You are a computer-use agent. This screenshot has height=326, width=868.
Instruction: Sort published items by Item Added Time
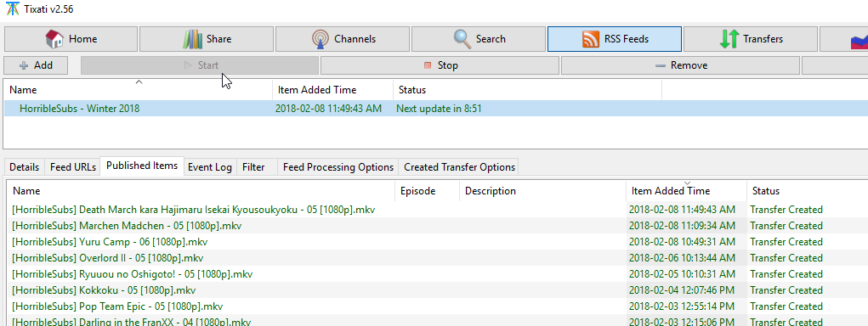[686, 191]
